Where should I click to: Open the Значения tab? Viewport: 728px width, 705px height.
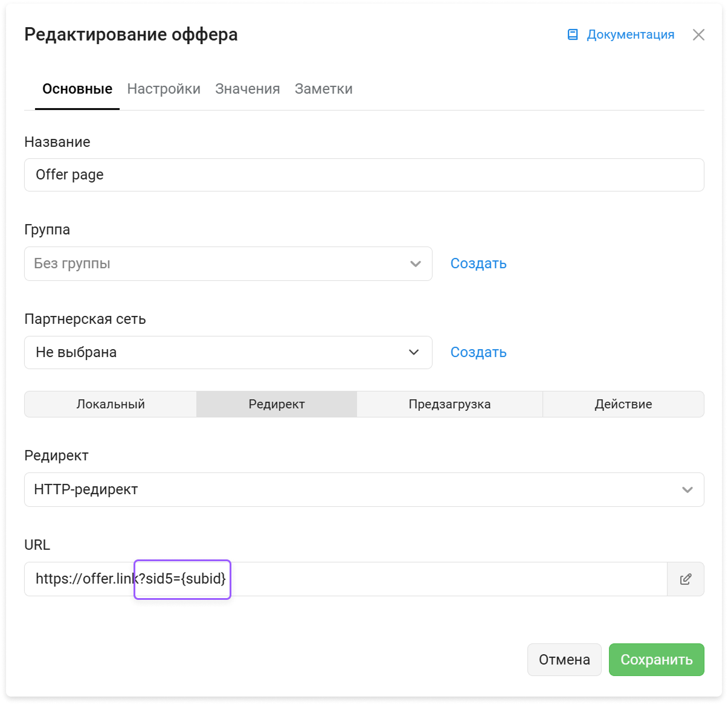(x=248, y=89)
